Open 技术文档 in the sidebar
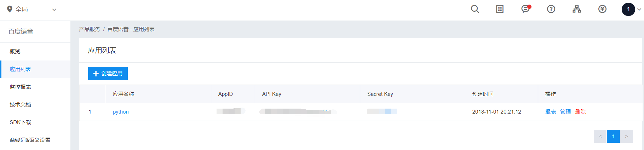The width and height of the screenshot is (644, 150). [21, 105]
